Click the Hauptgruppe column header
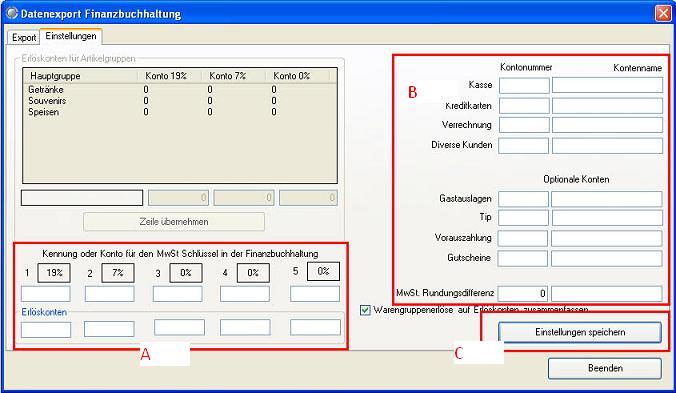 [x=80, y=76]
